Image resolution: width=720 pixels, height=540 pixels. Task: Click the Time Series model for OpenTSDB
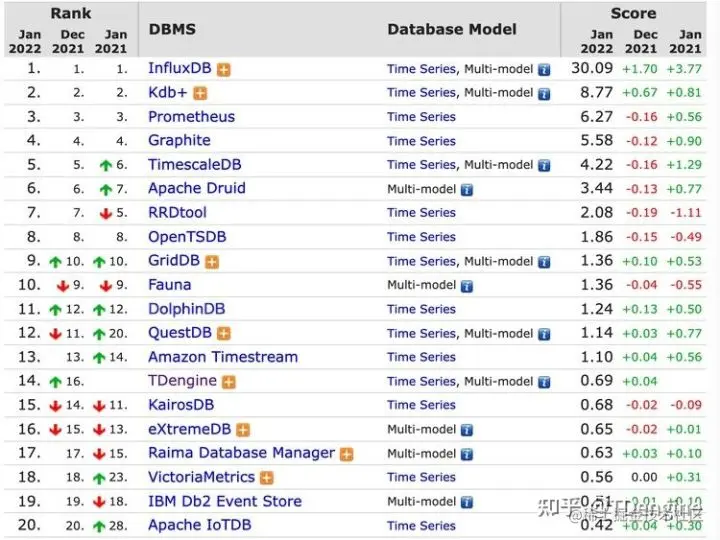coord(421,237)
